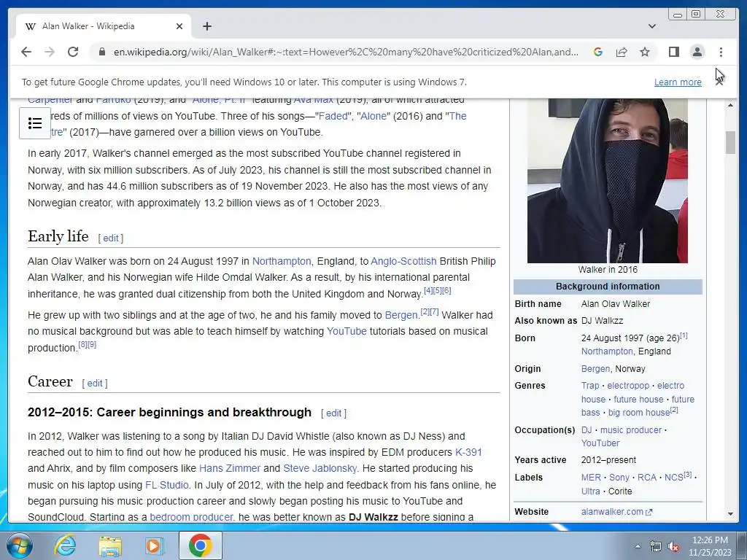
Task: Open Windows Media Player from taskbar
Action: point(154,545)
